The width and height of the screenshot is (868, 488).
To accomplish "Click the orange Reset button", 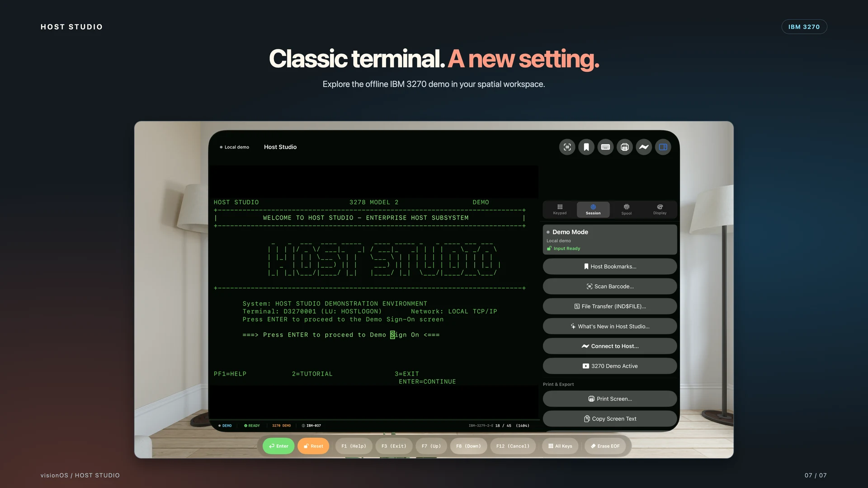I will click(313, 446).
